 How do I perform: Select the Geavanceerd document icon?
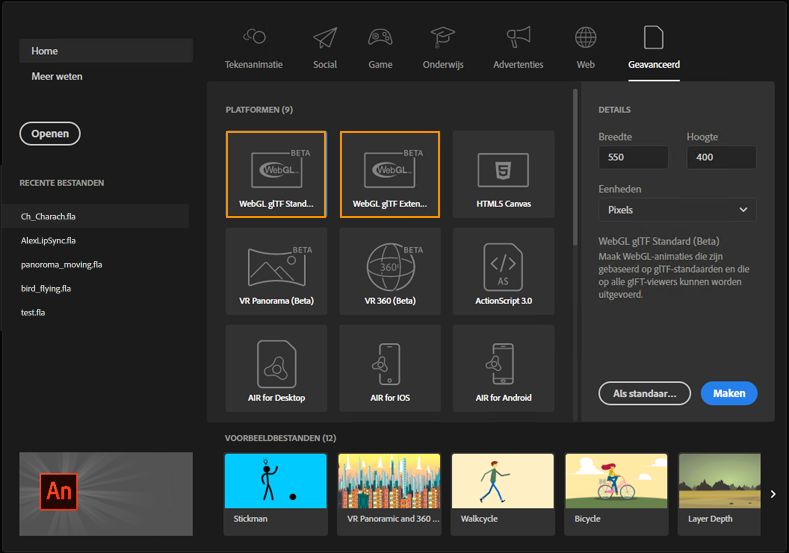tap(654, 37)
